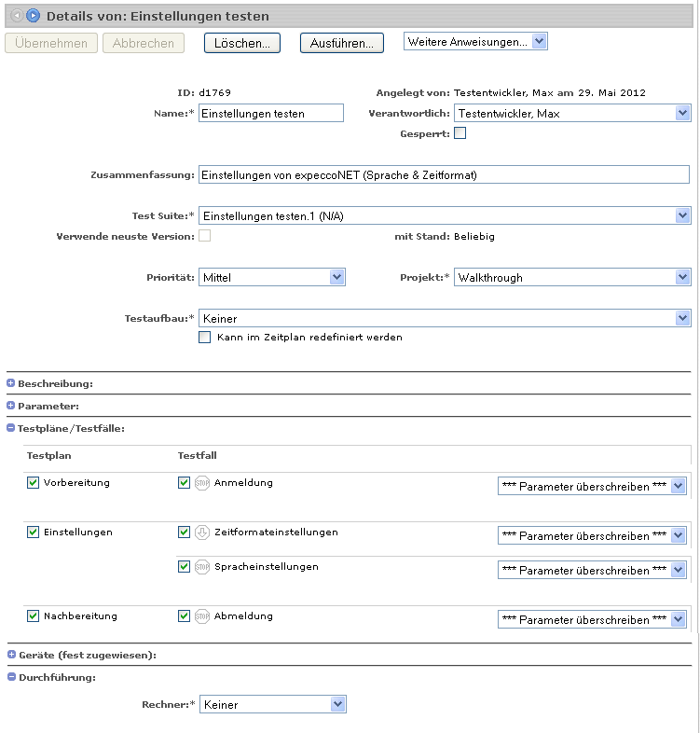Expand the Parameter section
The width and height of the screenshot is (700, 733).
coord(11,406)
